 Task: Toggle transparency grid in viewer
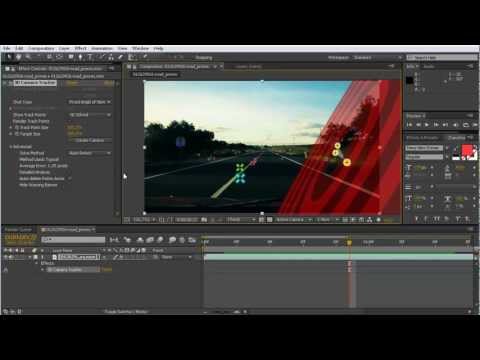click(270, 220)
